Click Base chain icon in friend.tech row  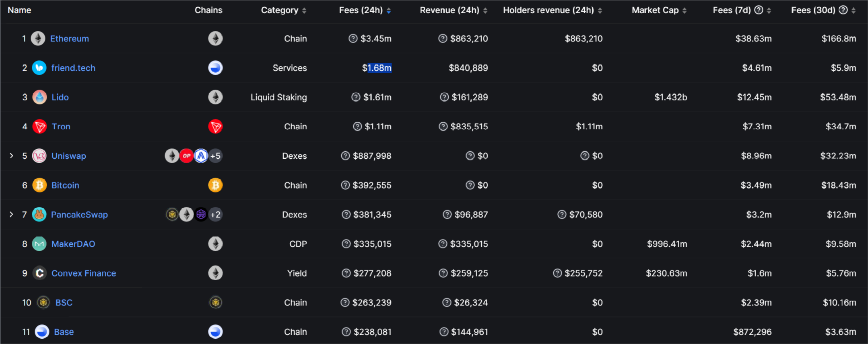tap(215, 68)
